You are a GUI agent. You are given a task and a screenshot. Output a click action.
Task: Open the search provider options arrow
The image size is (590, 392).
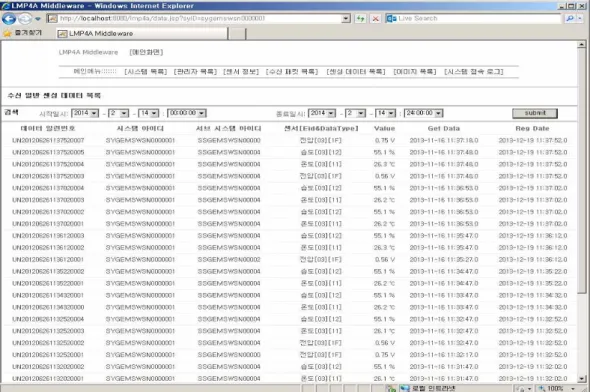coord(581,18)
